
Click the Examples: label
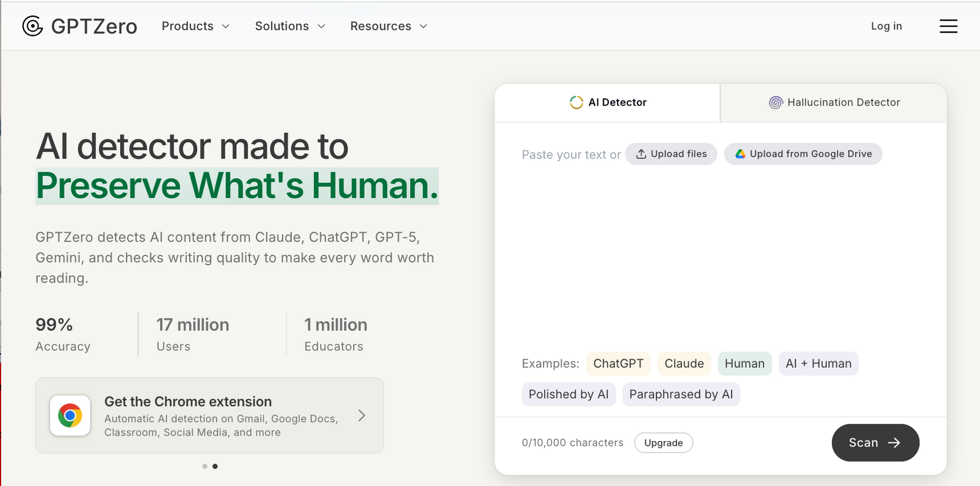point(551,364)
